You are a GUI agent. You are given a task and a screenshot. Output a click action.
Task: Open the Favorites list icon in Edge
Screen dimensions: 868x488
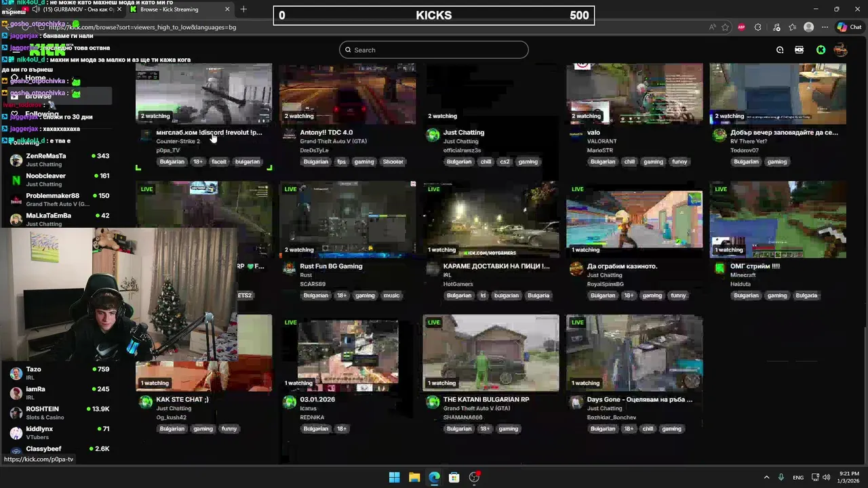[792, 27]
